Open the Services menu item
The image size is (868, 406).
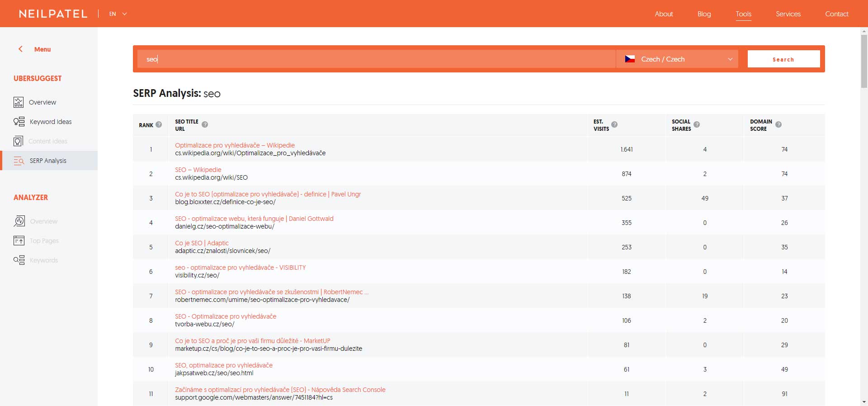pos(788,14)
